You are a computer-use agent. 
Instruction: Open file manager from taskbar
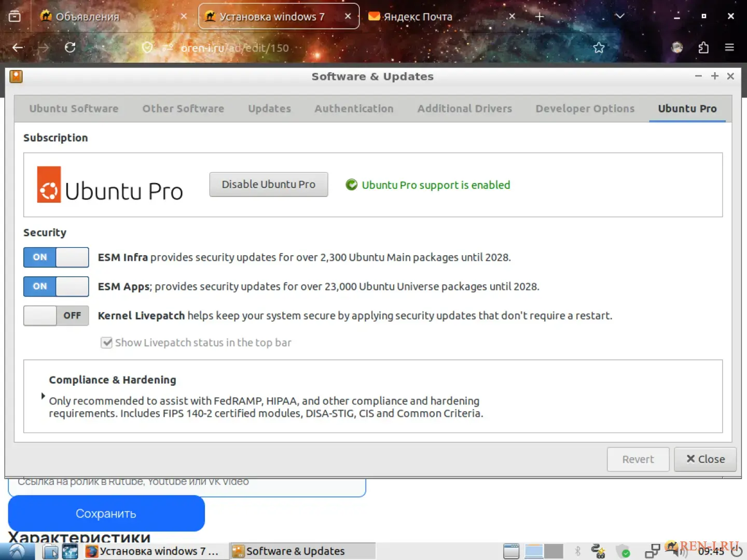[x=51, y=551]
